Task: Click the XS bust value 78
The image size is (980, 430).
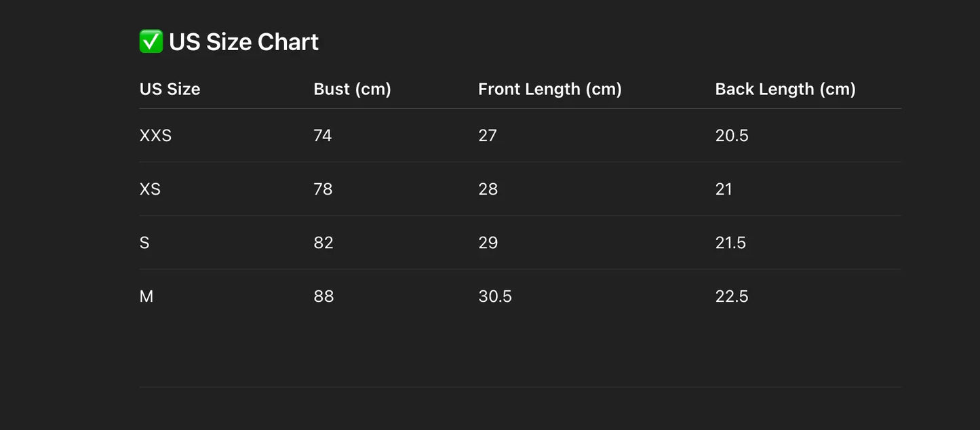Action: point(323,189)
